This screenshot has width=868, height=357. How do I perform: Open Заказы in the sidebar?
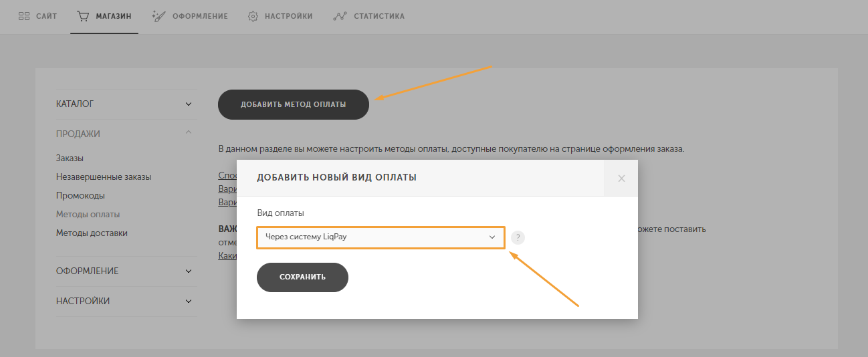tap(70, 158)
